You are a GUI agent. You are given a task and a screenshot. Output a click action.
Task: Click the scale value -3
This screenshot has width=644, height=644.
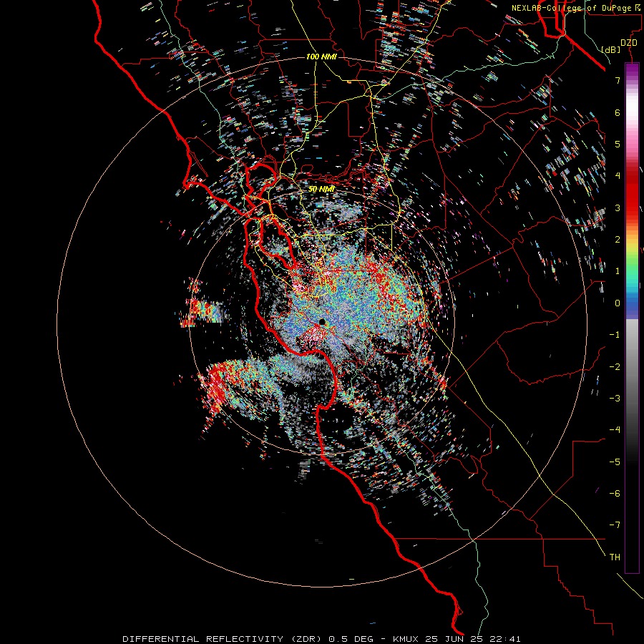coord(615,399)
